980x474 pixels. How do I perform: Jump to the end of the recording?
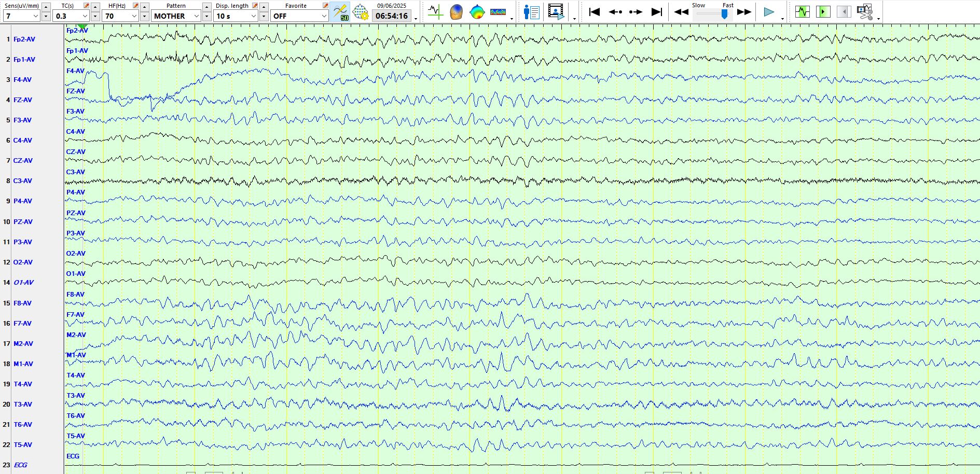[x=657, y=11]
